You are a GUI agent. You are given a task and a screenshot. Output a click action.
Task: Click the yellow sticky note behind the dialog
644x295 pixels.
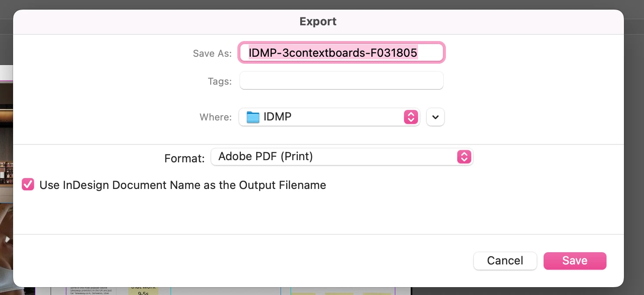tap(143, 290)
